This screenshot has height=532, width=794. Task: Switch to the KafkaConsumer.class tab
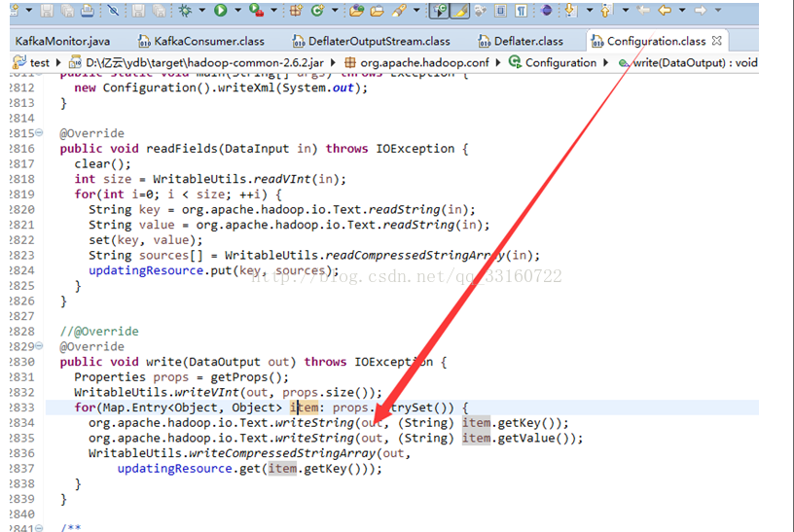(x=201, y=41)
